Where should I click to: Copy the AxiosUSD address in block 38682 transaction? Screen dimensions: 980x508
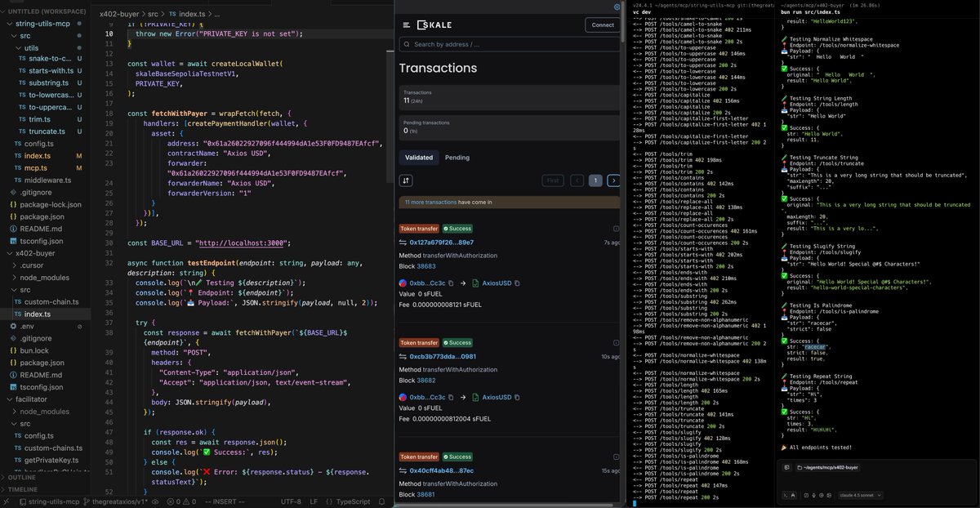point(517,397)
